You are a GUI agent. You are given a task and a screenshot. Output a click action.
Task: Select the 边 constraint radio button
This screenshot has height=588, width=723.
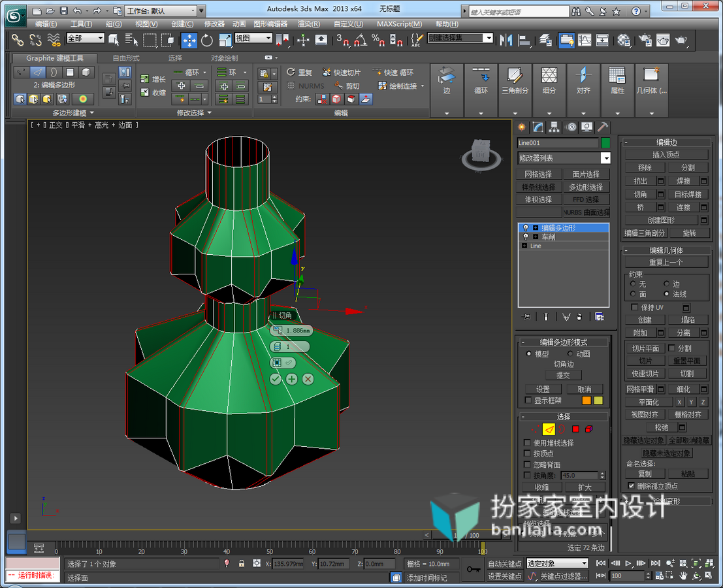coord(666,284)
